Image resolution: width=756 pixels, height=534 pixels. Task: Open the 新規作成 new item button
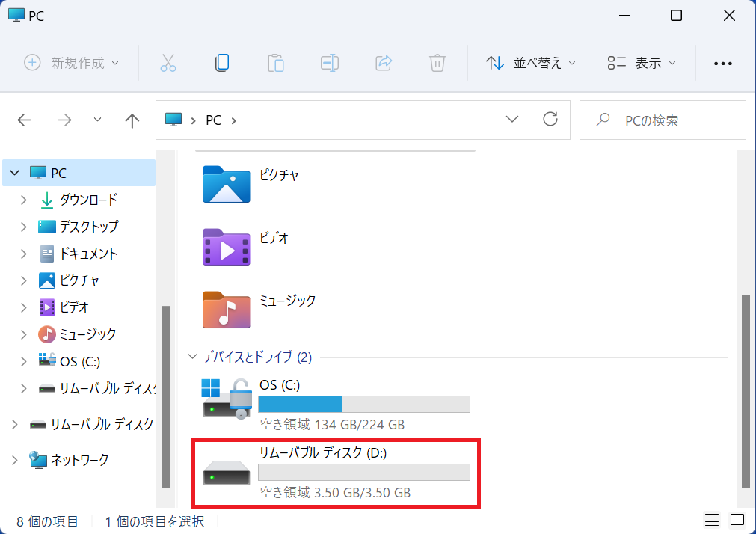pos(72,63)
